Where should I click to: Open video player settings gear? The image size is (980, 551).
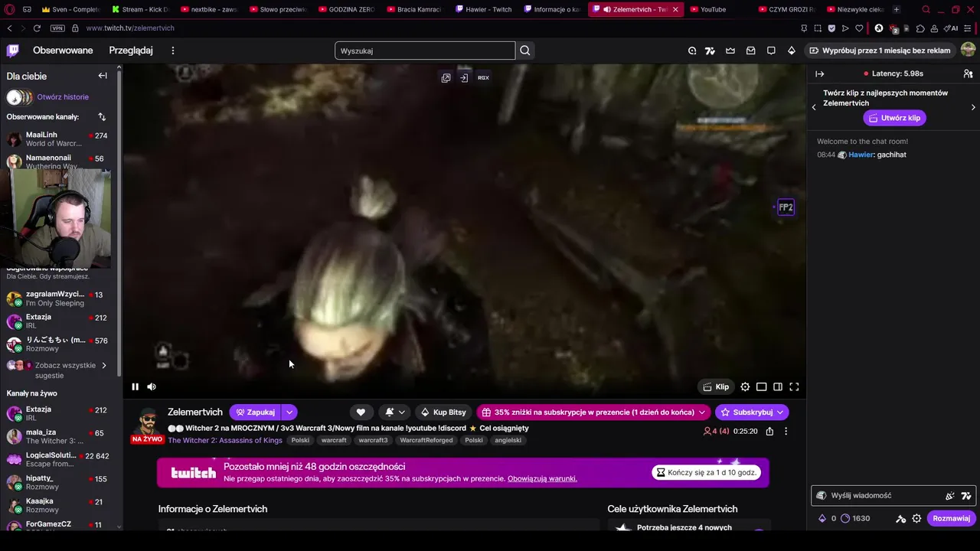[x=745, y=387]
